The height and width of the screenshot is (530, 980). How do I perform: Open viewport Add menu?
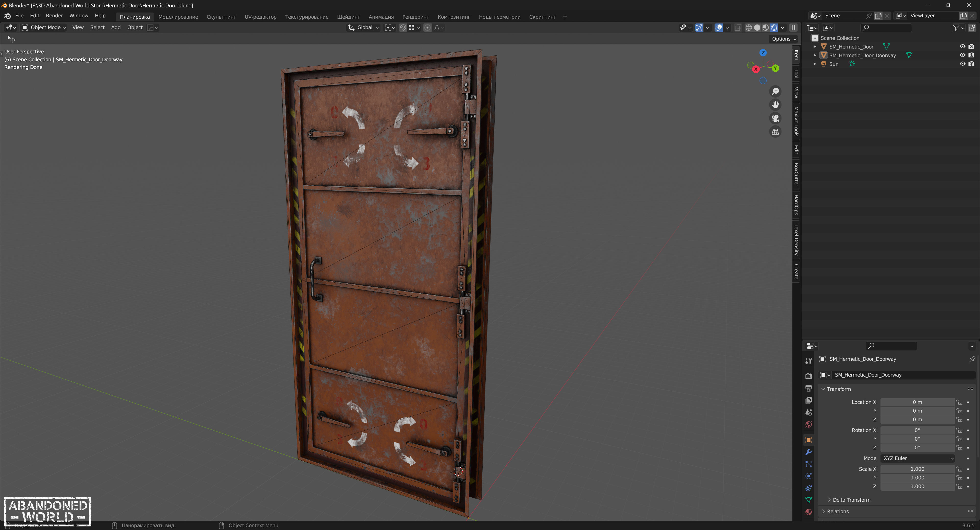pos(116,27)
